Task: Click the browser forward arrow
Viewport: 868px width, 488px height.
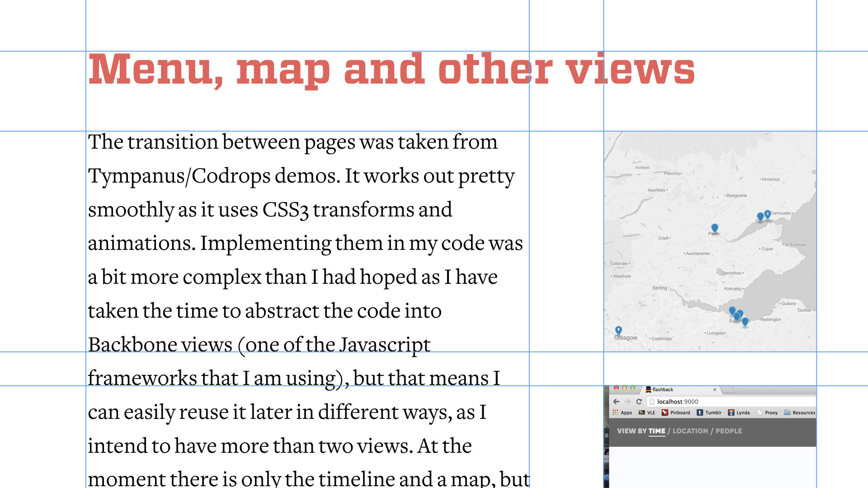Action: click(x=627, y=401)
